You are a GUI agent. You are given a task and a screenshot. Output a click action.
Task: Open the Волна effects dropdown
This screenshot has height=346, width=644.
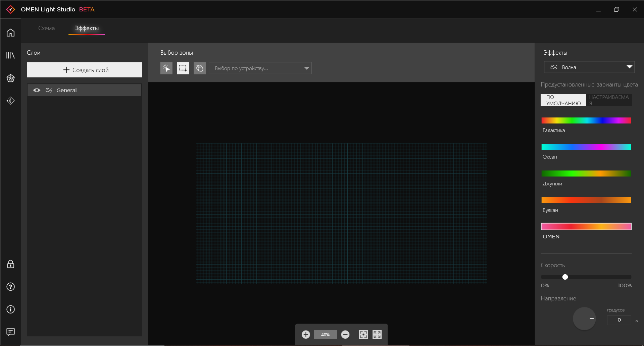pyautogui.click(x=589, y=67)
